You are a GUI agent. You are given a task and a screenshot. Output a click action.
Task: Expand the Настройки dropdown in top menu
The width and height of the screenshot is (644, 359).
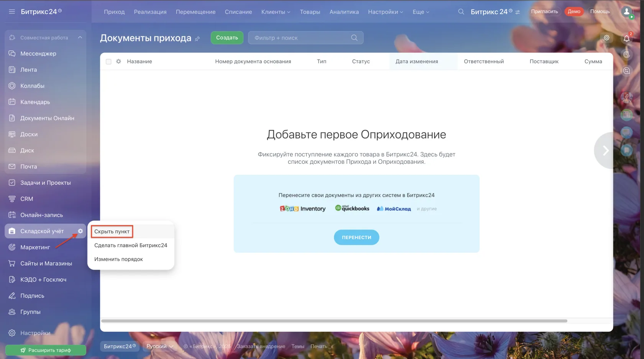(386, 12)
